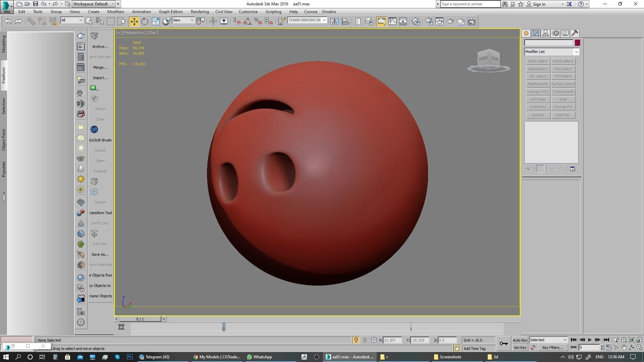The height and width of the screenshot is (362, 644).
Task: Click the Mirror tool icon
Action: (334, 21)
